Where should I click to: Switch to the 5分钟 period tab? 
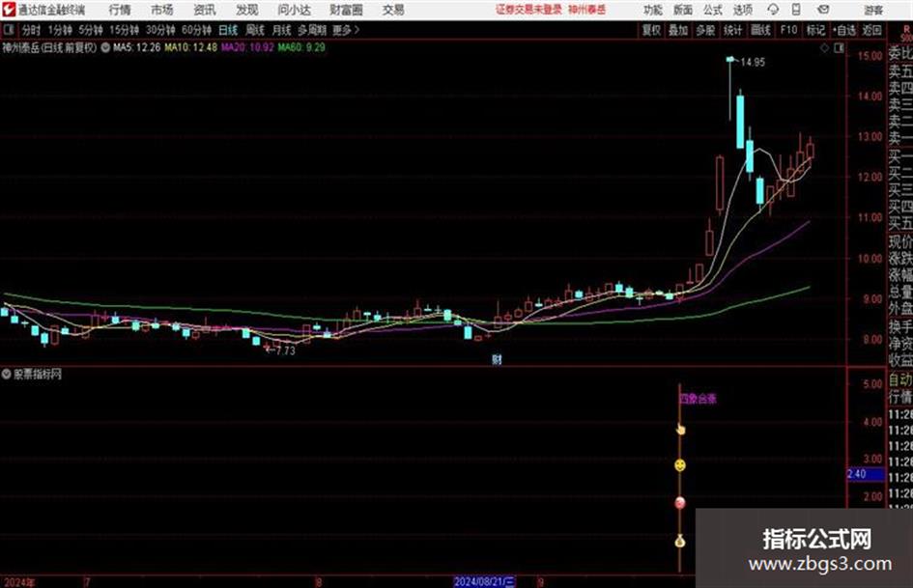pyautogui.click(x=91, y=30)
